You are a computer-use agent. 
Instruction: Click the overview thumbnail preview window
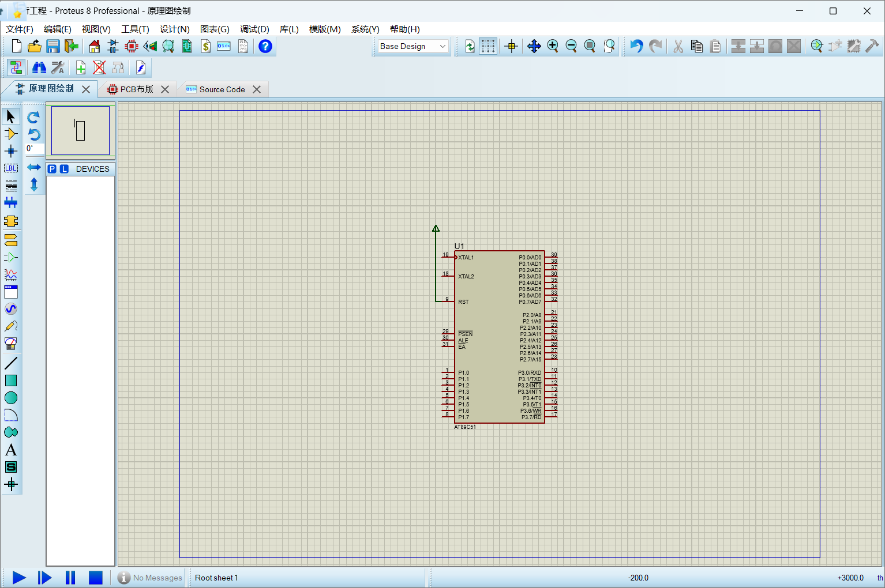point(80,130)
